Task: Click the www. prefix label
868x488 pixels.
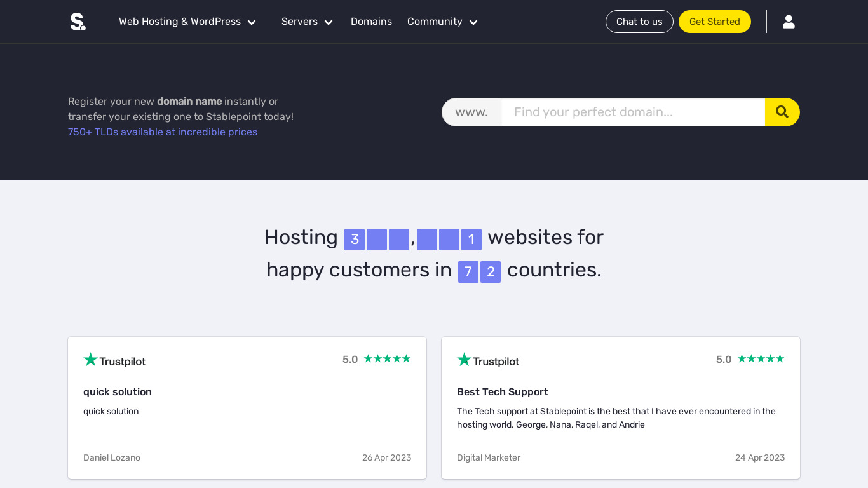Action: (471, 112)
